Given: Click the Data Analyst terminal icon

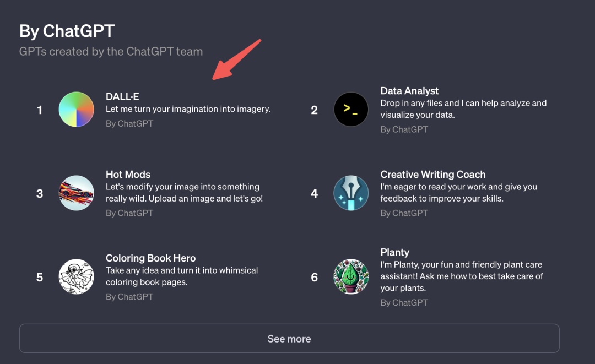Looking at the screenshot, I should coord(351,110).
